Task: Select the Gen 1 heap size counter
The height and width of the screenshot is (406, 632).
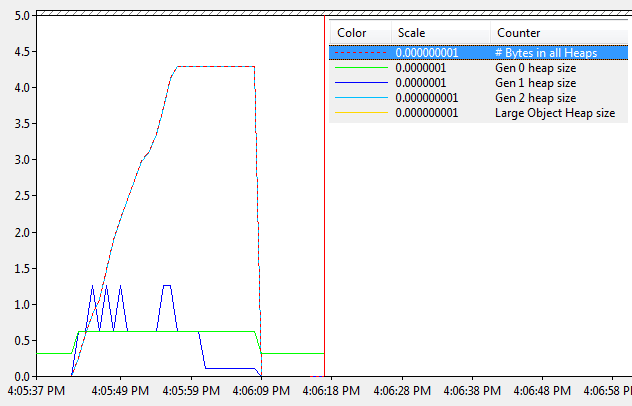Action: pyautogui.click(x=535, y=83)
